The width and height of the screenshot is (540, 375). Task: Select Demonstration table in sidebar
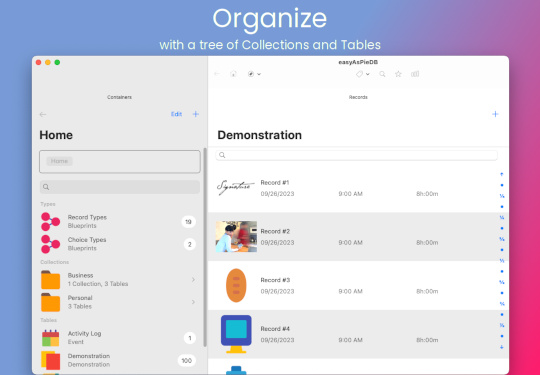[89, 356]
